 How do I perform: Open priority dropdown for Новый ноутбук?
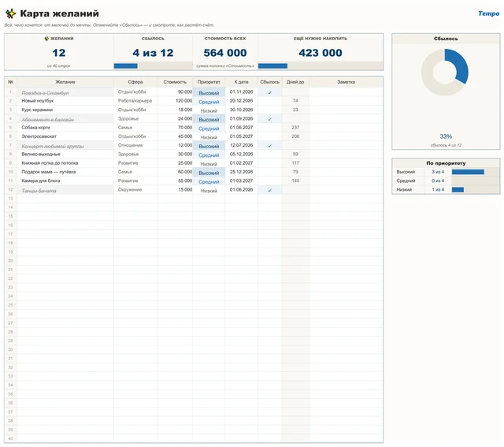(x=209, y=102)
